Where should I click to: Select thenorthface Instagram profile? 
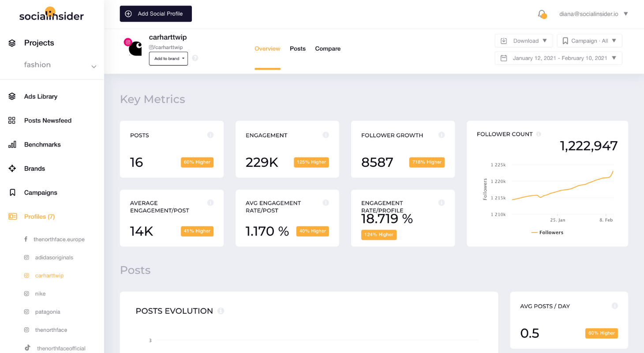[51, 330]
